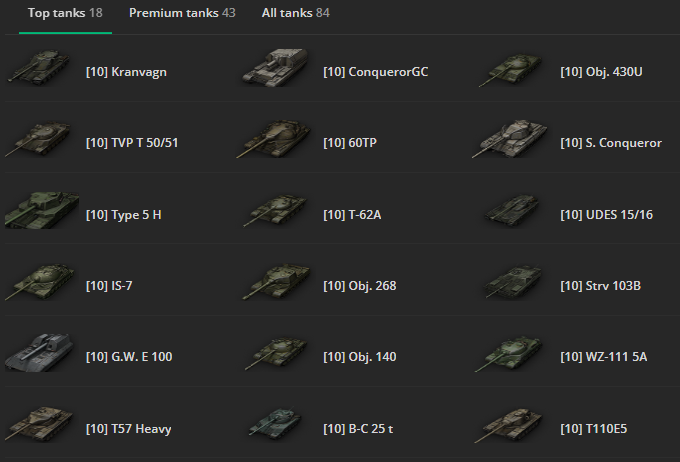Click the UDES 15/16 tank icon

pyautogui.click(x=512, y=210)
